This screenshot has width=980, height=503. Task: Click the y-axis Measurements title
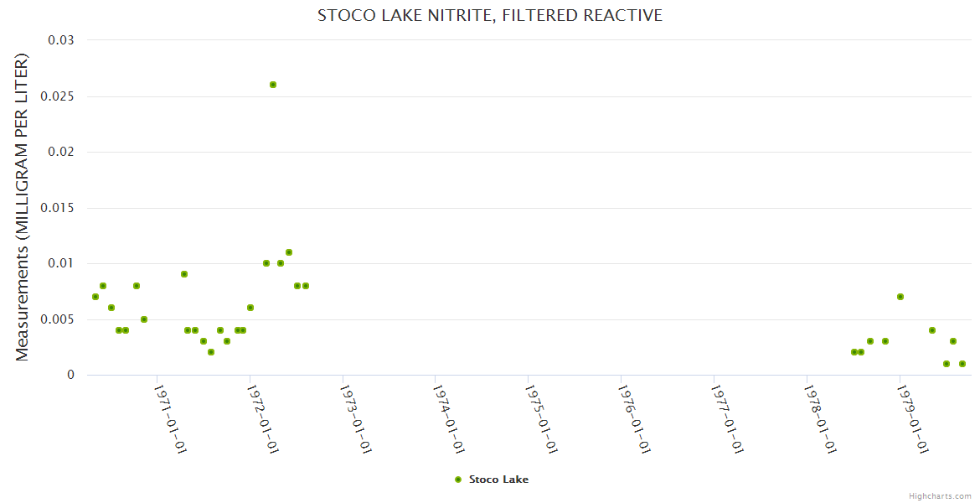23,207
